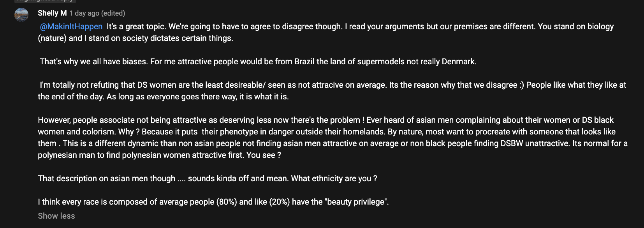Viewport: 644px width, 228px height.
Task: Click the "1 day ago" timestamp
Action: 84,13
